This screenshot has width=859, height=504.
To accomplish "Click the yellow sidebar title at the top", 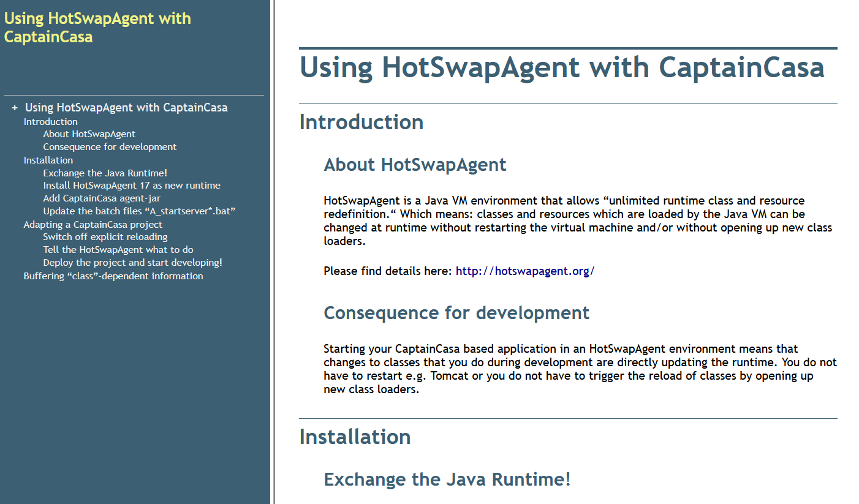I will 97,28.
